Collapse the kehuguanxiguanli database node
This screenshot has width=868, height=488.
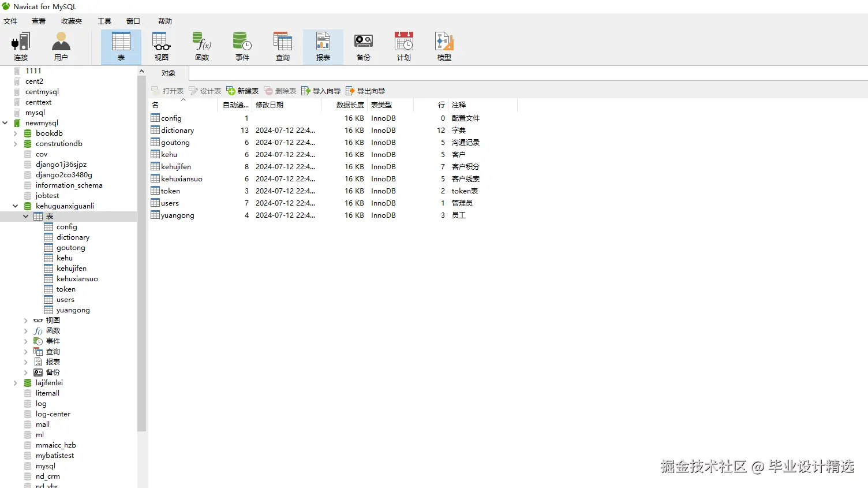[x=16, y=206]
